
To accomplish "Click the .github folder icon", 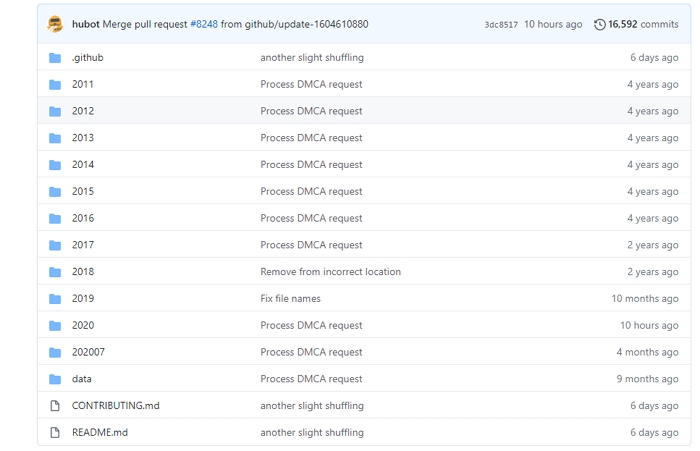I will tap(55, 58).
